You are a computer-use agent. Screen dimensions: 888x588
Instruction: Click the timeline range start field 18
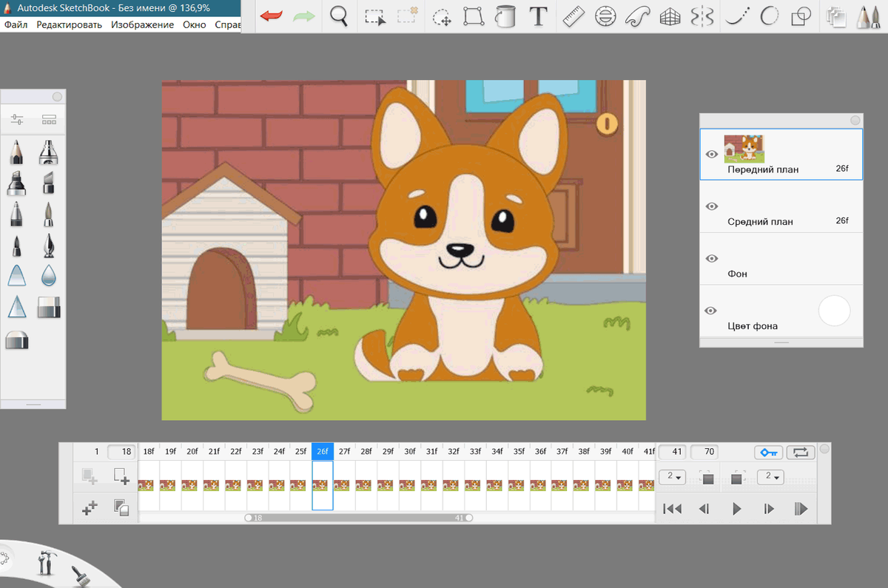click(121, 451)
